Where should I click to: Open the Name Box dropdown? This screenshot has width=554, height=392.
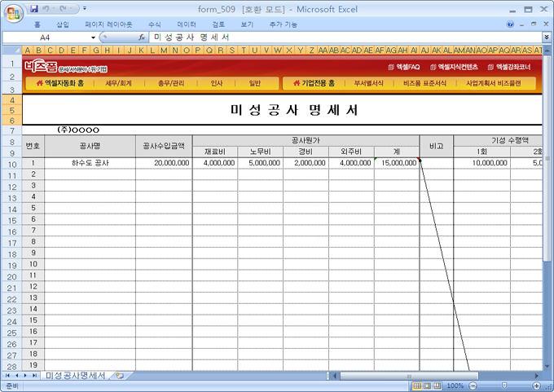pos(91,37)
